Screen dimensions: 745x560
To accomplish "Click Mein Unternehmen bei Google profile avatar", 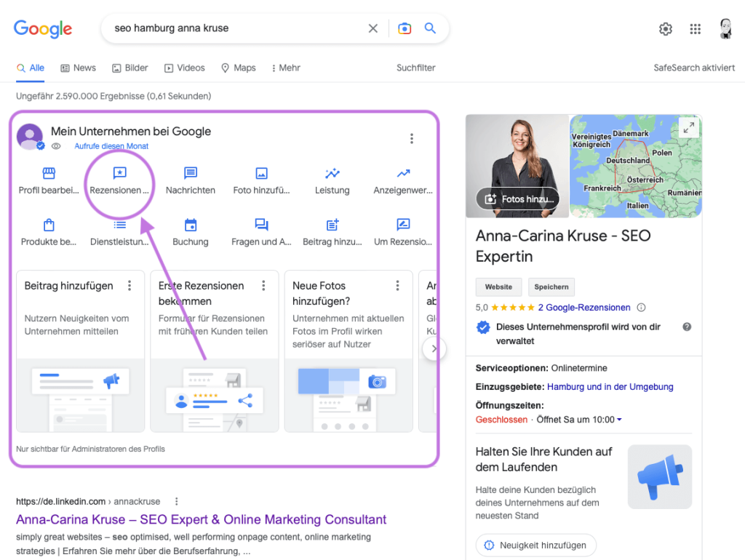I will [30, 137].
